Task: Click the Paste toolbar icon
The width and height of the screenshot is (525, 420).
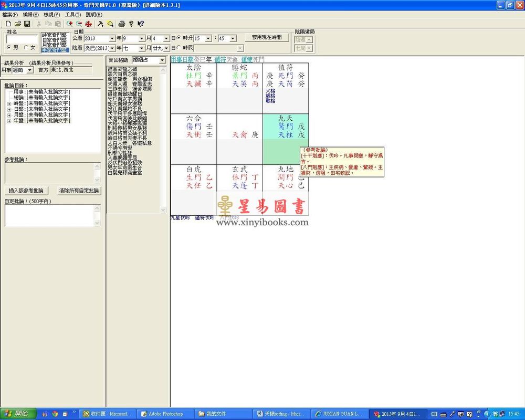Action: [58, 24]
